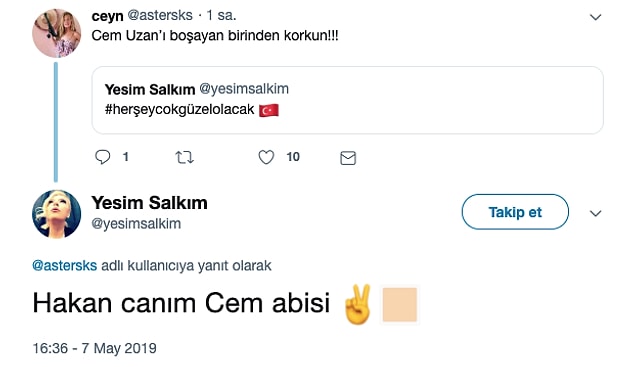Open the #herşeycokgüzelolacak hashtag
Screen dimensions: 635x367
click(179, 110)
